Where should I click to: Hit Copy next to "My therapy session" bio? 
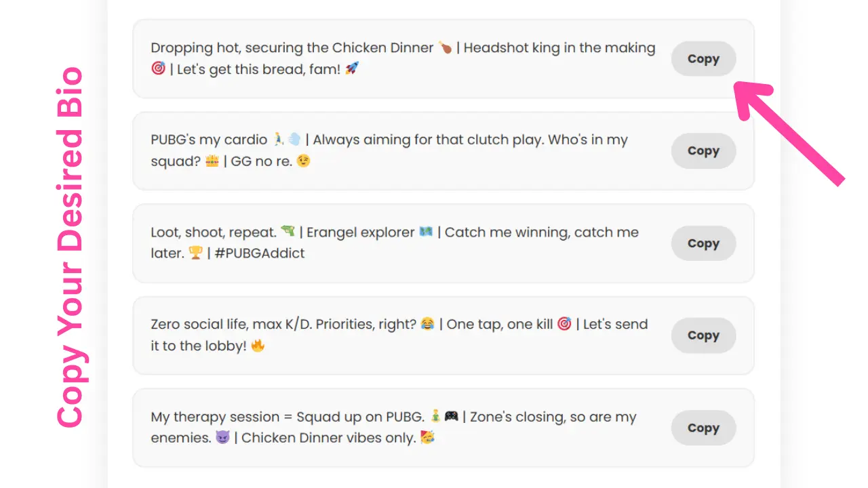(703, 428)
